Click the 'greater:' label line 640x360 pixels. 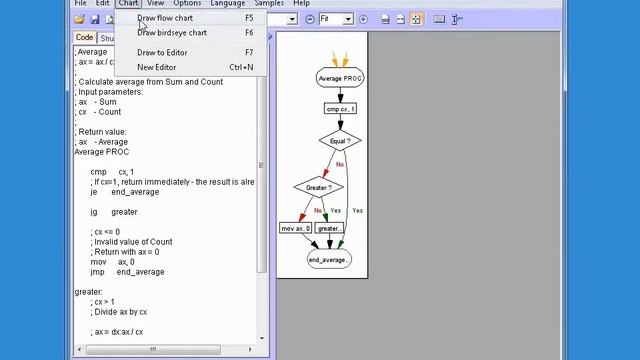click(89, 292)
